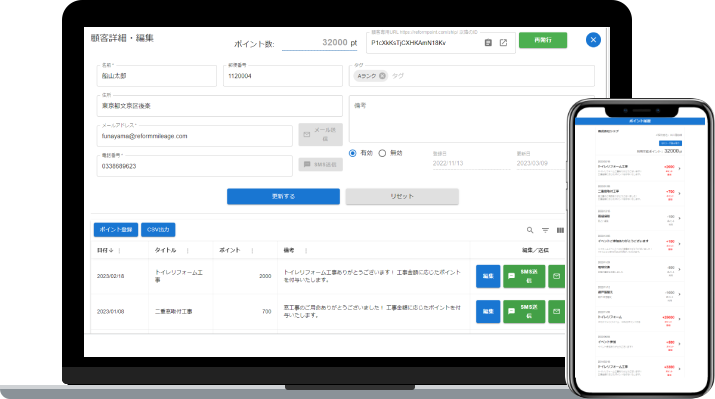715x399 pixels.
Task: Click the grey SMS送信 button beside phone
Action: pos(321,164)
